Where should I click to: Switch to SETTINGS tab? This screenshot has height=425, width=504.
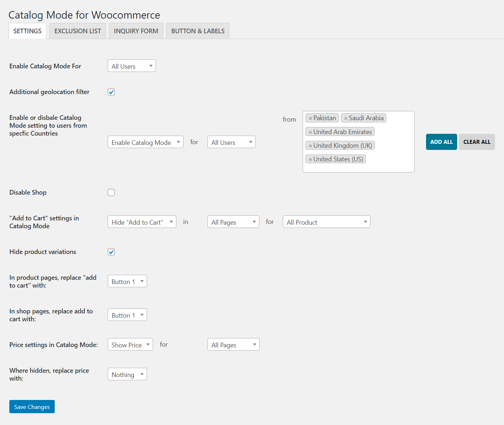(x=28, y=31)
